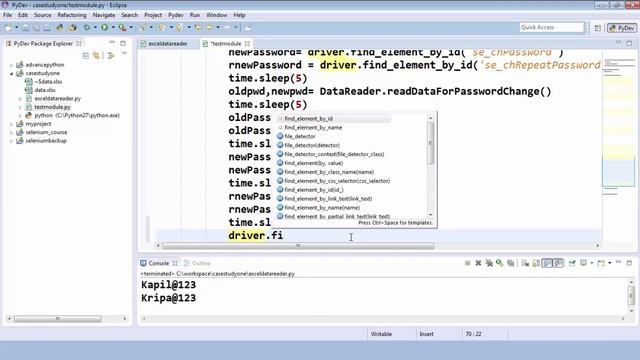The height and width of the screenshot is (360, 640).
Task: Click the Open Perspective icon near Quick Access
Action: pyautogui.click(x=598, y=28)
